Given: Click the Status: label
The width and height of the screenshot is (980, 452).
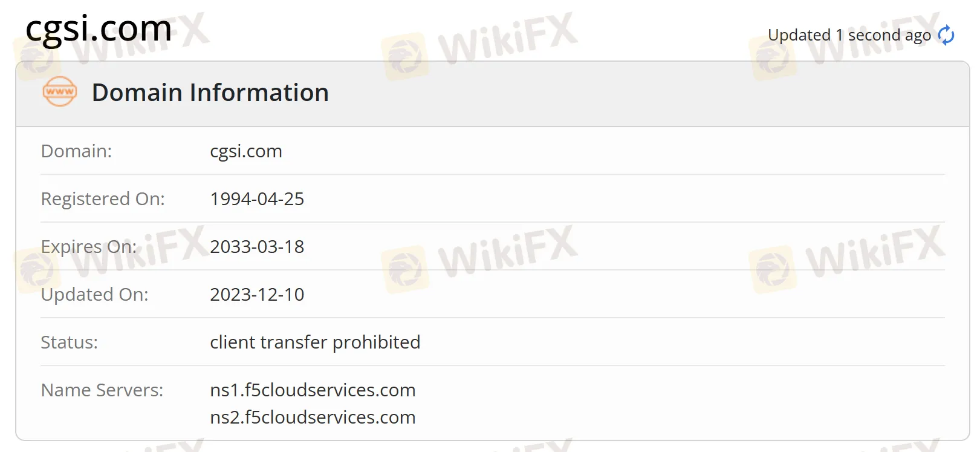Looking at the screenshot, I should click(69, 342).
